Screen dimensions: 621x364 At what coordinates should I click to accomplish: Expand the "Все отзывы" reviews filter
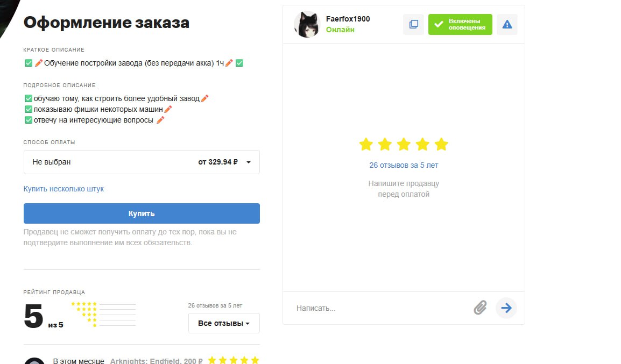pos(224,323)
